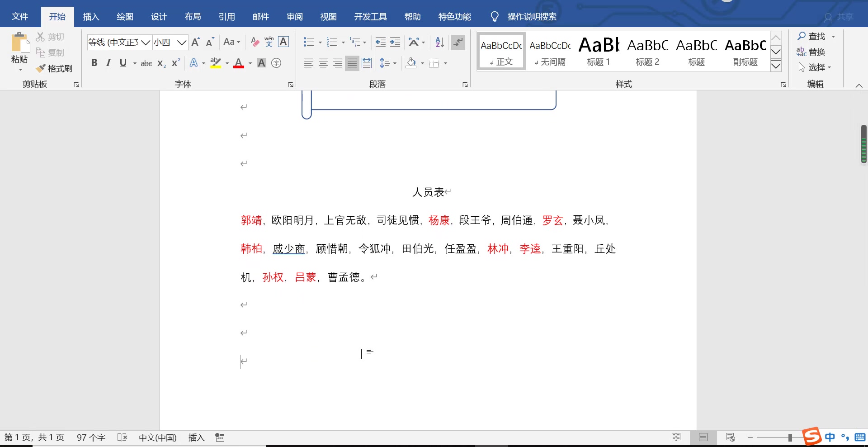Expand the font color dropdown arrow
Image resolution: width=868 pixels, height=447 pixels.
tap(250, 63)
